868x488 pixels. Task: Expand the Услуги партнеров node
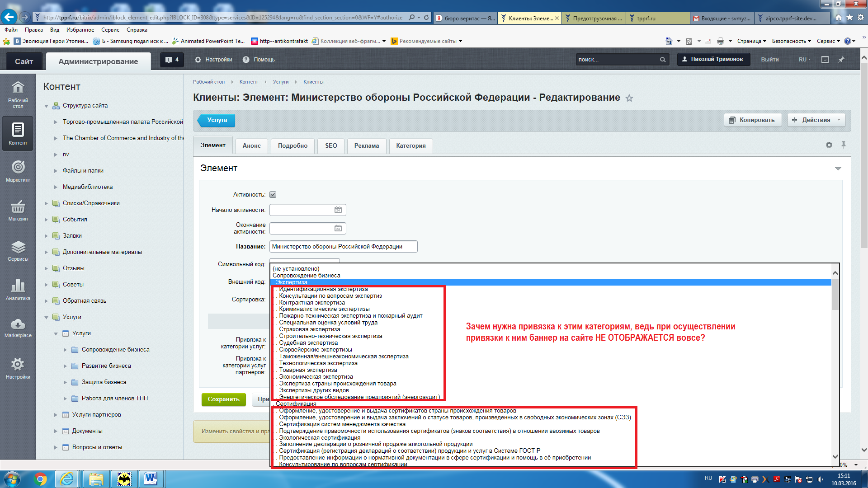[56, 415]
